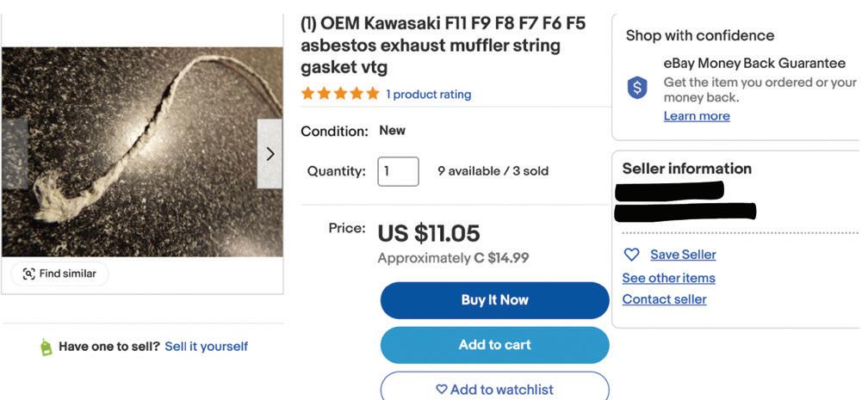
Task: Open the See other items link
Action: click(668, 278)
